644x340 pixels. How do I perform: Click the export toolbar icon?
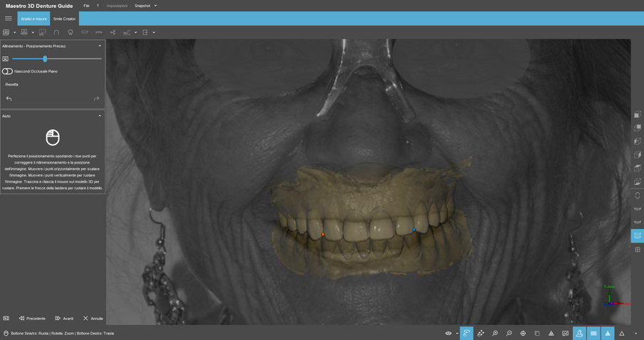point(145,32)
